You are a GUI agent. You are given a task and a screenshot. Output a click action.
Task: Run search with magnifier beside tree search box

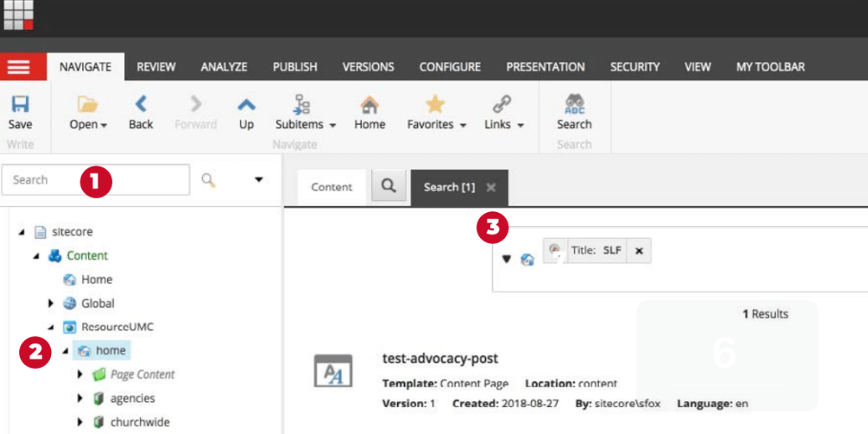point(209,179)
